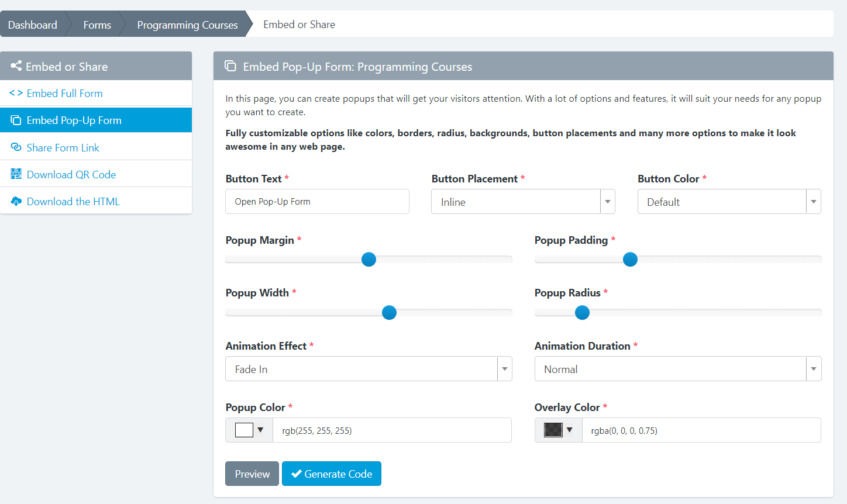Image resolution: width=847 pixels, height=504 pixels.
Task: Open the white Popup Color swatch picker
Action: pyautogui.click(x=249, y=430)
